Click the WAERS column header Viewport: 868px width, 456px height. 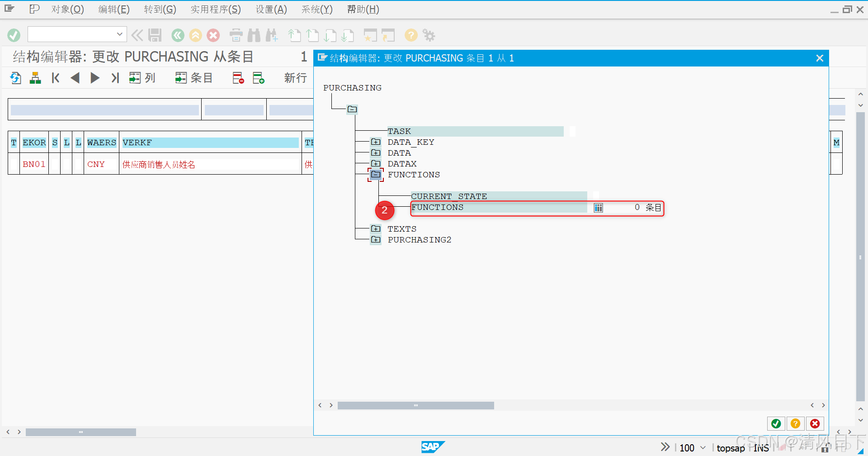pyautogui.click(x=102, y=142)
